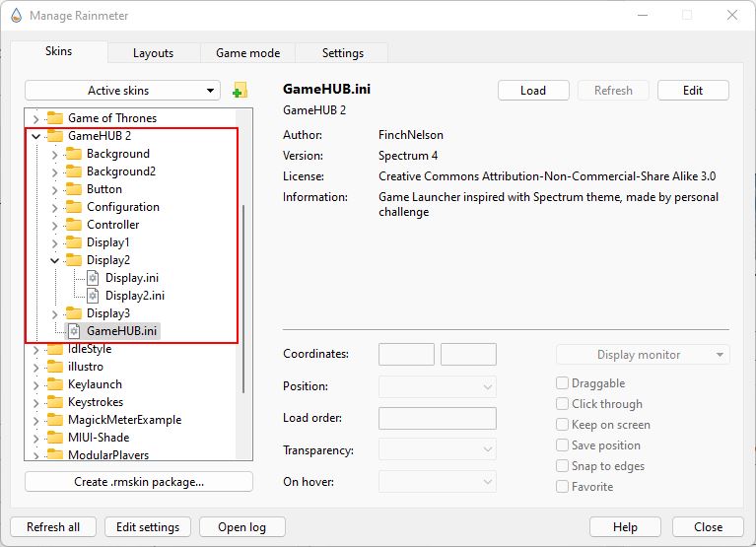The image size is (756, 547).
Task: Open the Position dropdown
Action: coord(438,386)
